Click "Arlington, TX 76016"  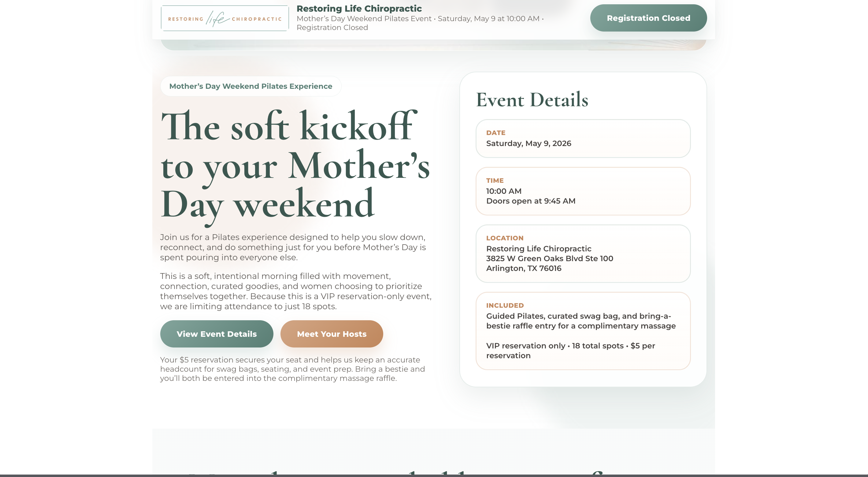pos(524,269)
